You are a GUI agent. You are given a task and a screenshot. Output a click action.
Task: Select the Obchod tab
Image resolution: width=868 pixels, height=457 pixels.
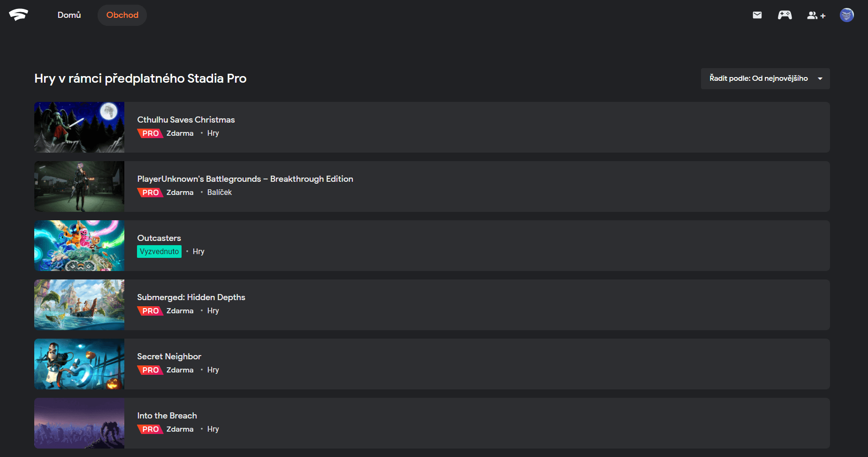click(122, 15)
